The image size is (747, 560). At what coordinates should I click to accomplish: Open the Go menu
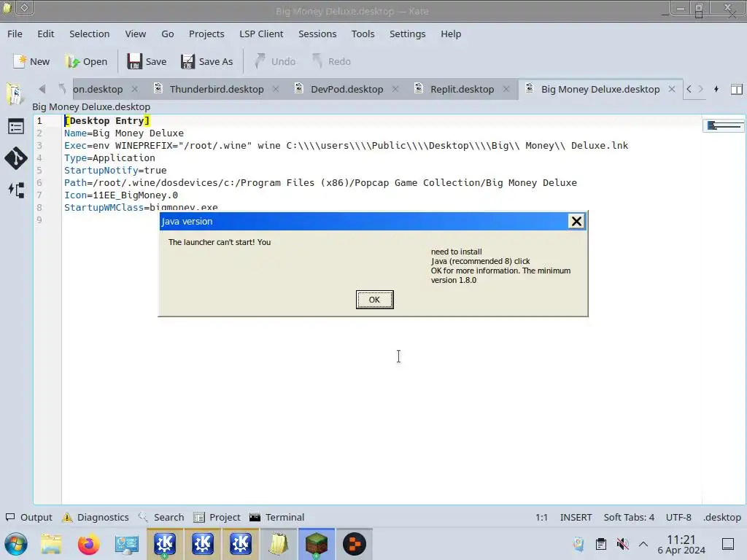168,34
